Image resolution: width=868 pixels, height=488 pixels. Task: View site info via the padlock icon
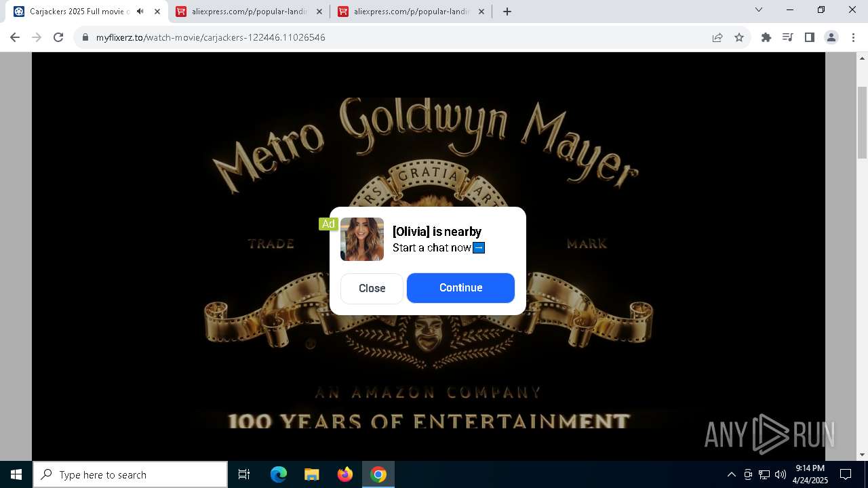coord(85,37)
